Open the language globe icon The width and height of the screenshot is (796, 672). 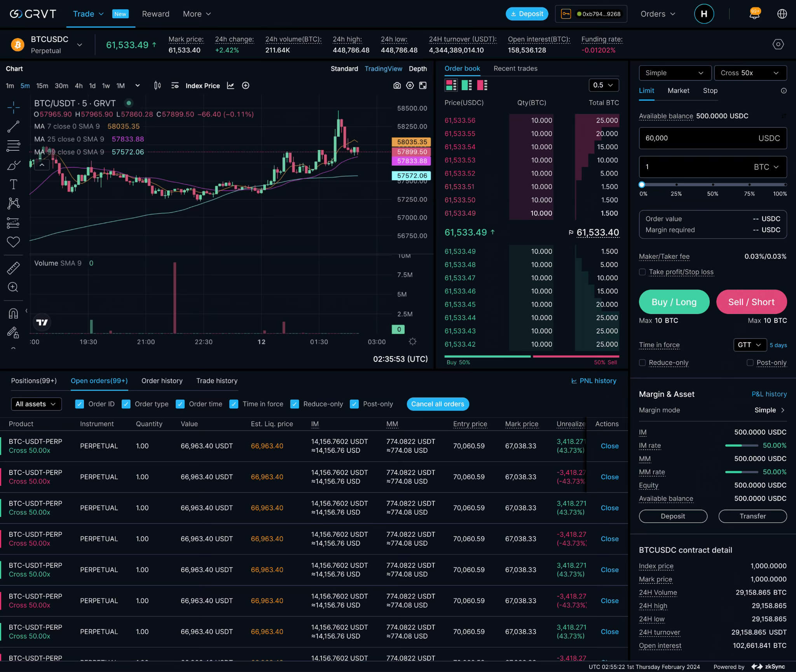(x=782, y=14)
